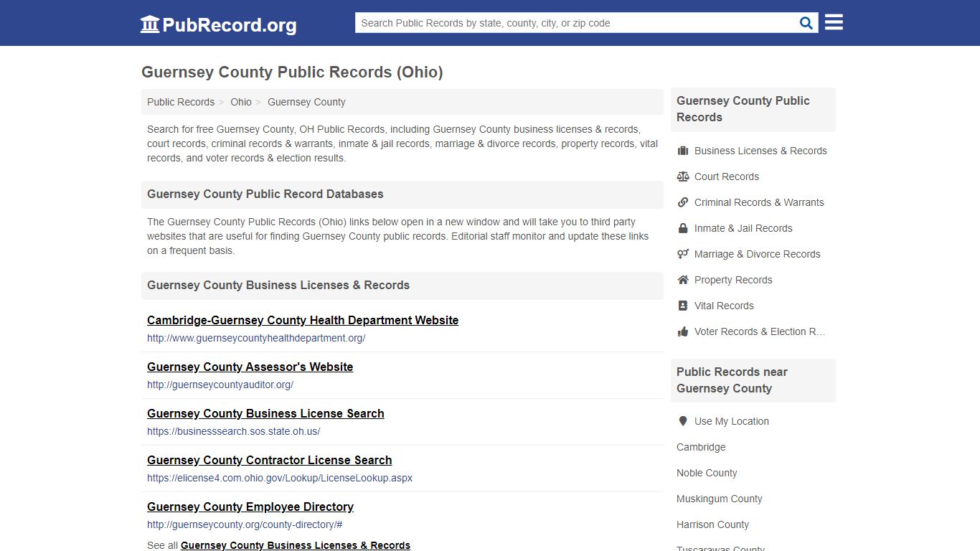Click the padlock icon beside Inmate & Jail Records
The image size is (980, 551).
pos(683,228)
